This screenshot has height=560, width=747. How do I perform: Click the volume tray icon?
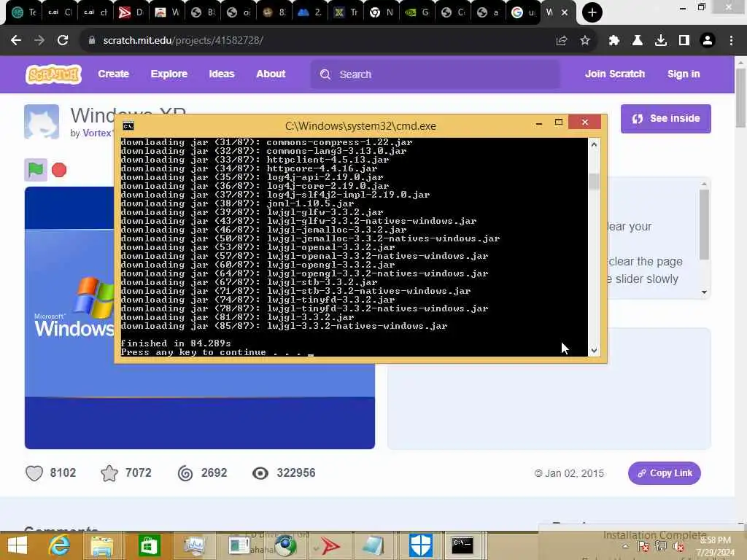point(678,547)
